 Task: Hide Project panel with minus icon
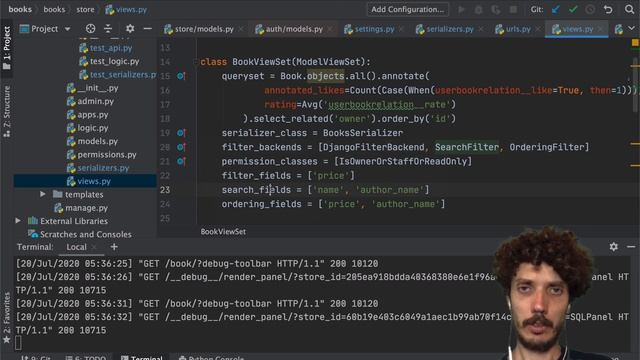pos(147,29)
